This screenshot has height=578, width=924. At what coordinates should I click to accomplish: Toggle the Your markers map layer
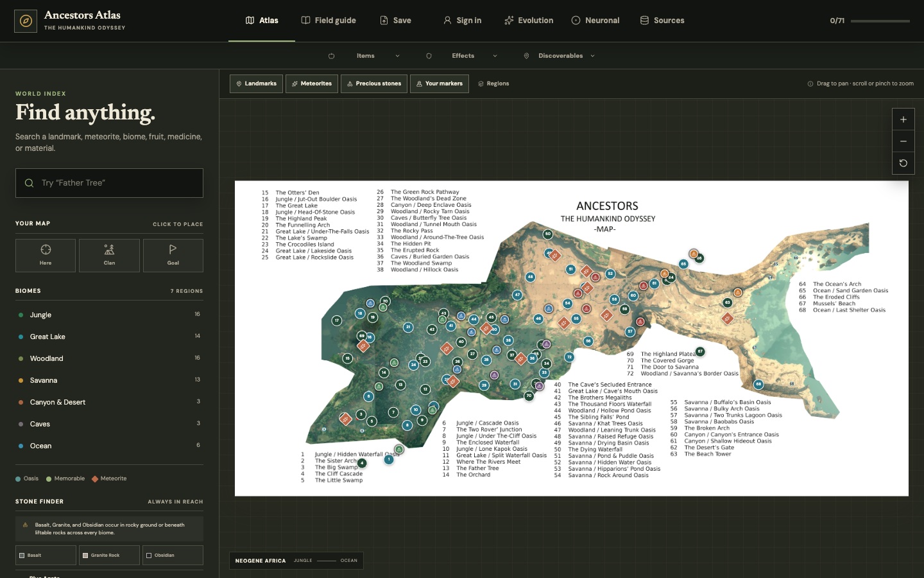(440, 83)
